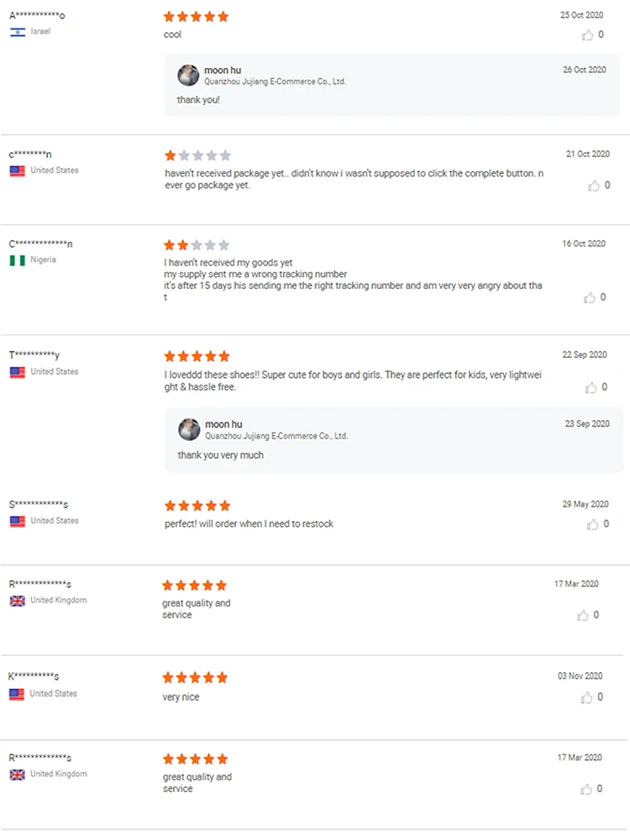The width and height of the screenshot is (630, 840).
Task: Upvote the "I loveddd these shoes" review
Action: (x=591, y=387)
